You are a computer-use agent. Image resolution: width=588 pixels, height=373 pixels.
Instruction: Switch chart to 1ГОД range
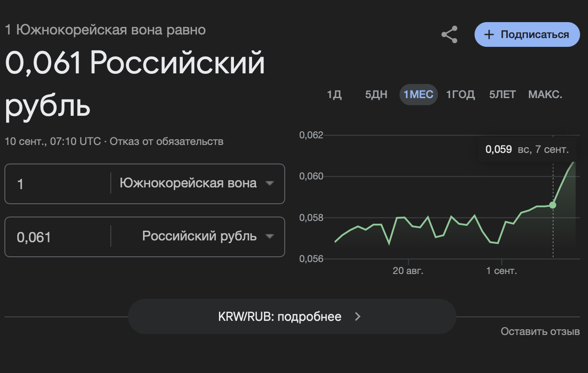460,95
